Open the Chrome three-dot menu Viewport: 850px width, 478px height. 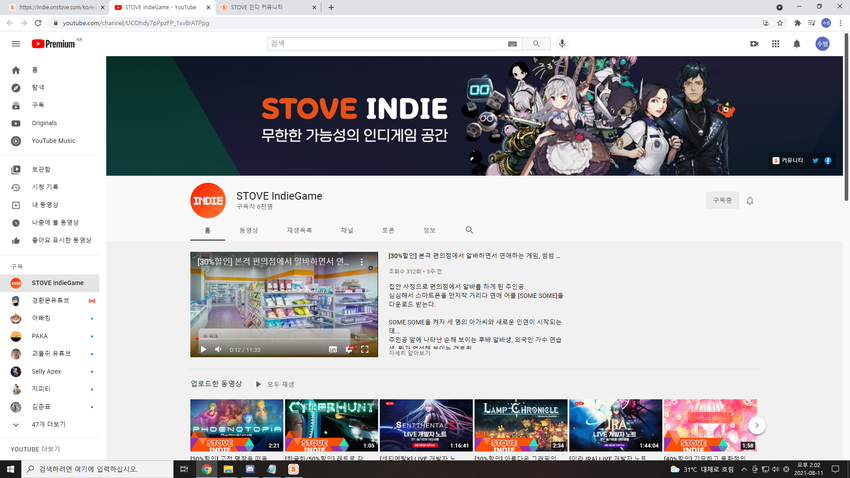[x=841, y=23]
